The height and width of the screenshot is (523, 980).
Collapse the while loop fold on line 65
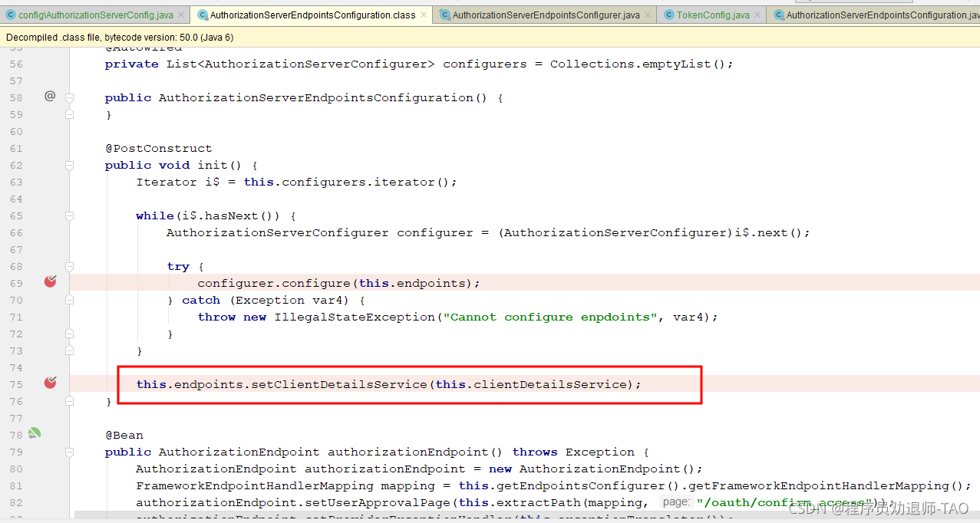tap(70, 215)
